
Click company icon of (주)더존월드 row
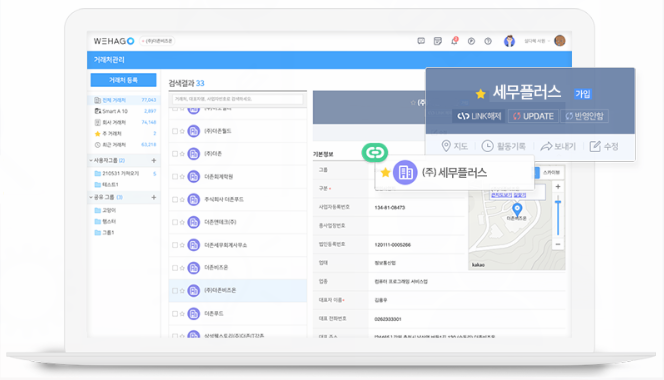194,131
